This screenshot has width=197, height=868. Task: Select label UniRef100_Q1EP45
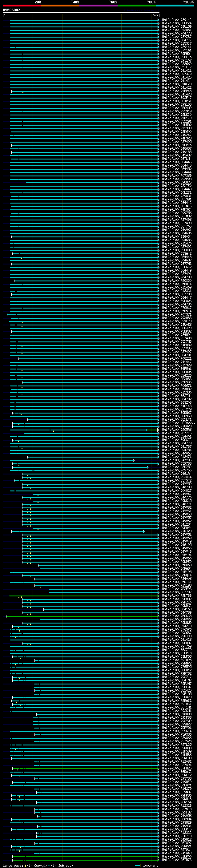pyautogui.click(x=177, y=91)
